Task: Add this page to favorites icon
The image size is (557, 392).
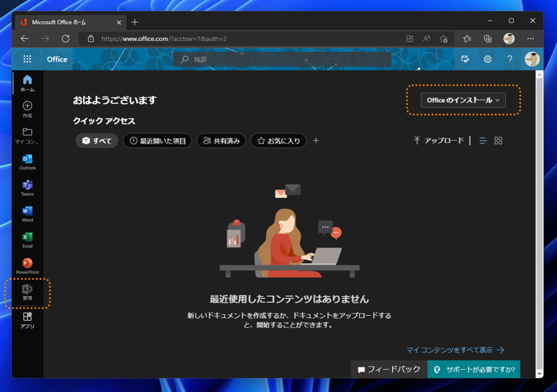Action: click(443, 39)
